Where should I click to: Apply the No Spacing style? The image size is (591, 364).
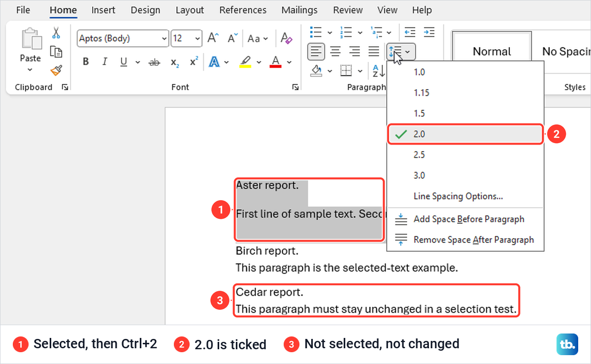[x=565, y=52]
